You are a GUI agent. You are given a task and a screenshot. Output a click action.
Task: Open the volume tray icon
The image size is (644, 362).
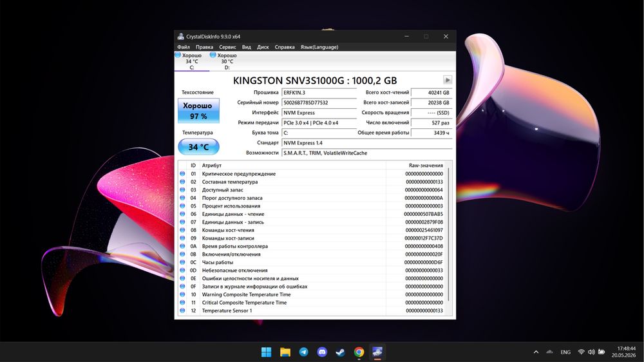click(591, 352)
